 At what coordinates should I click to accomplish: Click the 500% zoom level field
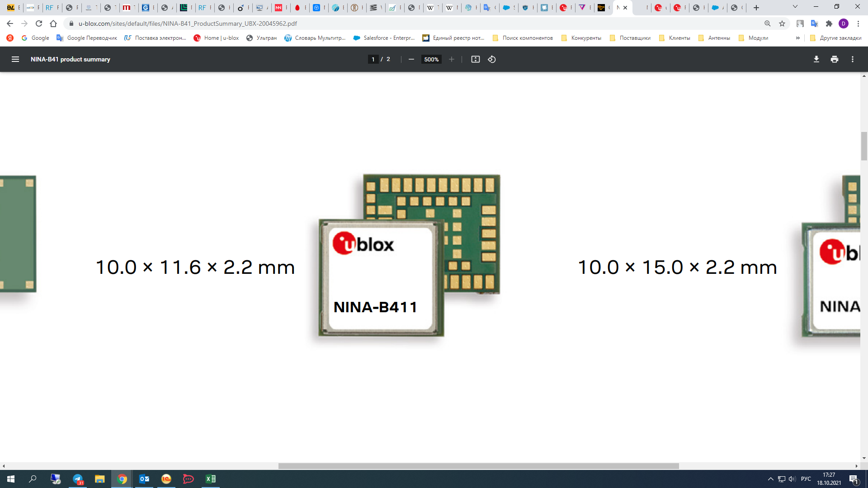point(431,59)
